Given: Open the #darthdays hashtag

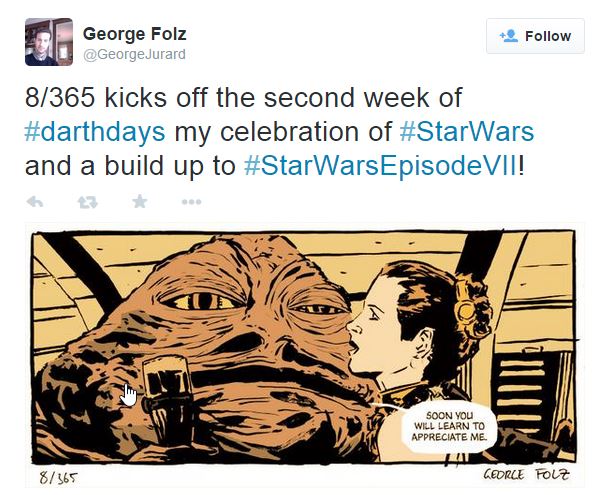Looking at the screenshot, I should (95, 131).
